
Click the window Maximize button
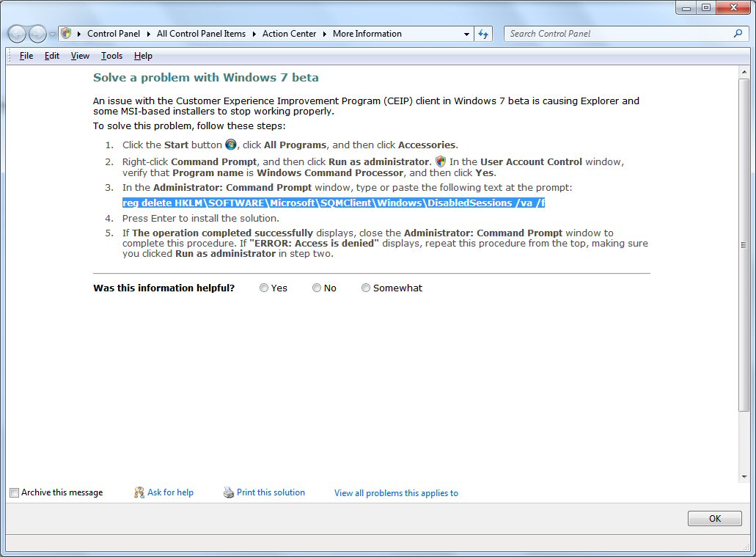[x=706, y=8]
